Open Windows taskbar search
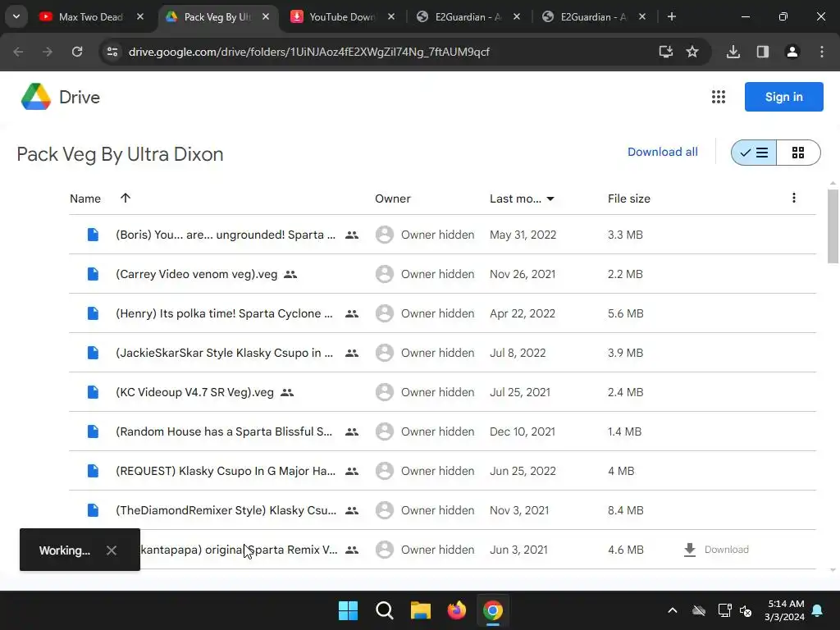This screenshot has width=840, height=630. pos(384,610)
